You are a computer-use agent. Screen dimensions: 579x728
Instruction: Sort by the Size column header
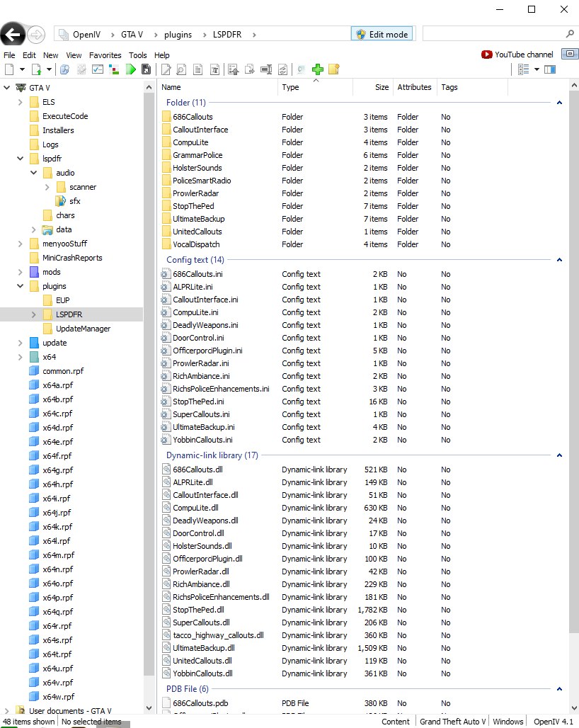click(372, 87)
